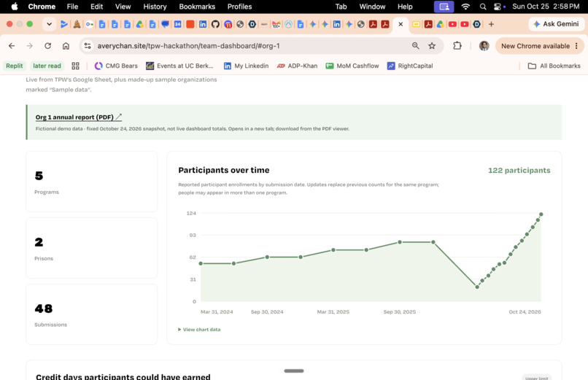Open CMG Bears bookmark
This screenshot has width=588, height=380.
point(116,66)
